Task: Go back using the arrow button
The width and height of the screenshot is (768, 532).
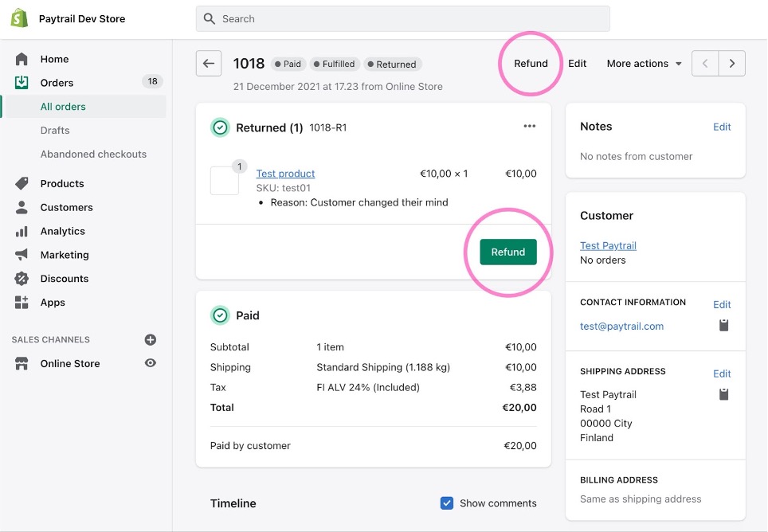Action: 209,63
